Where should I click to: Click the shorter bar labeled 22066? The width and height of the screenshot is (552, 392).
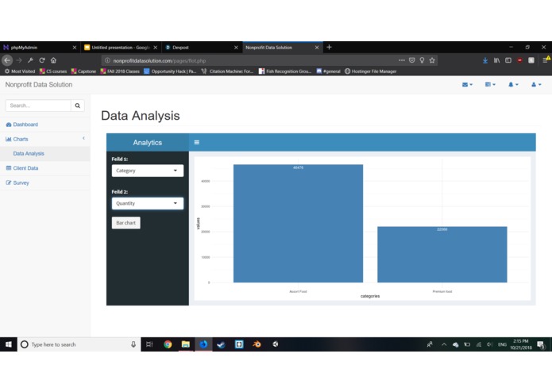click(442, 255)
